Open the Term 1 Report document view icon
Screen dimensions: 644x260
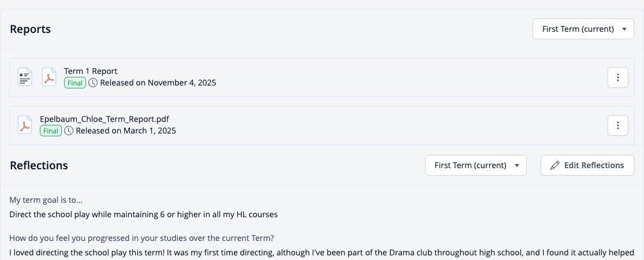click(x=25, y=77)
